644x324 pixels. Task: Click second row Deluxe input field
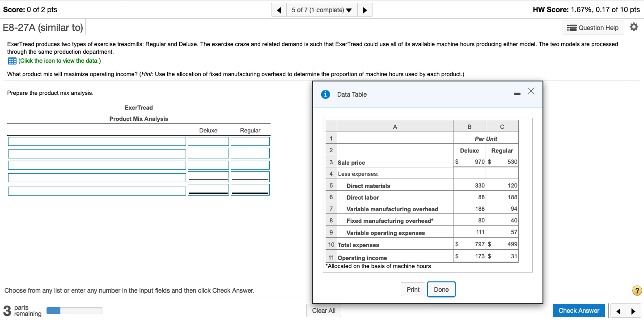tap(208, 153)
